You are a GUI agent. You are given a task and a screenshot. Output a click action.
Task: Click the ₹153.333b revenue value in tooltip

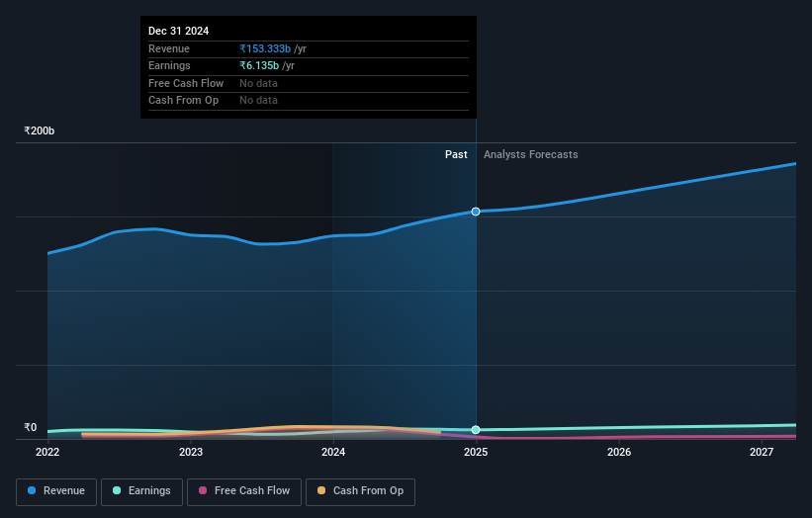click(265, 48)
